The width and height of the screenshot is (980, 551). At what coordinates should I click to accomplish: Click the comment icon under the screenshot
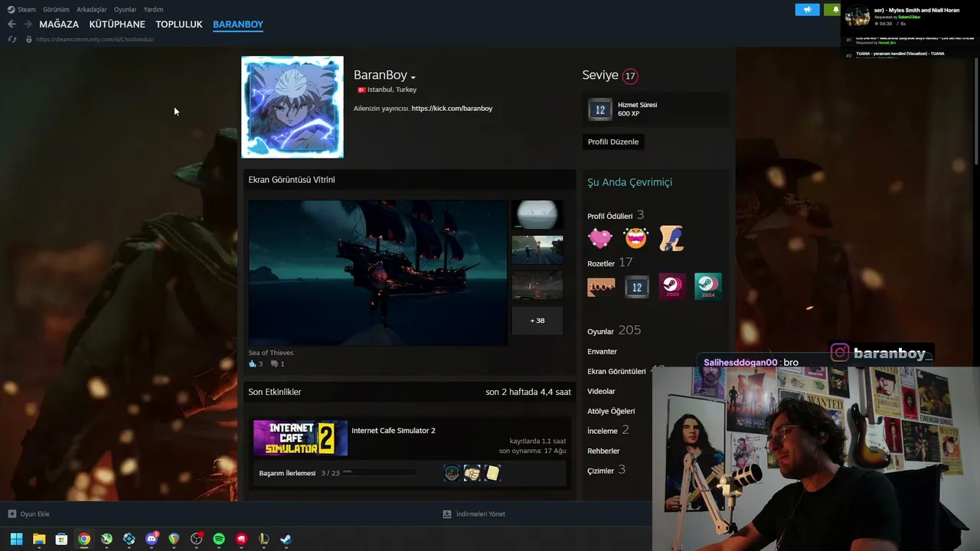274,364
